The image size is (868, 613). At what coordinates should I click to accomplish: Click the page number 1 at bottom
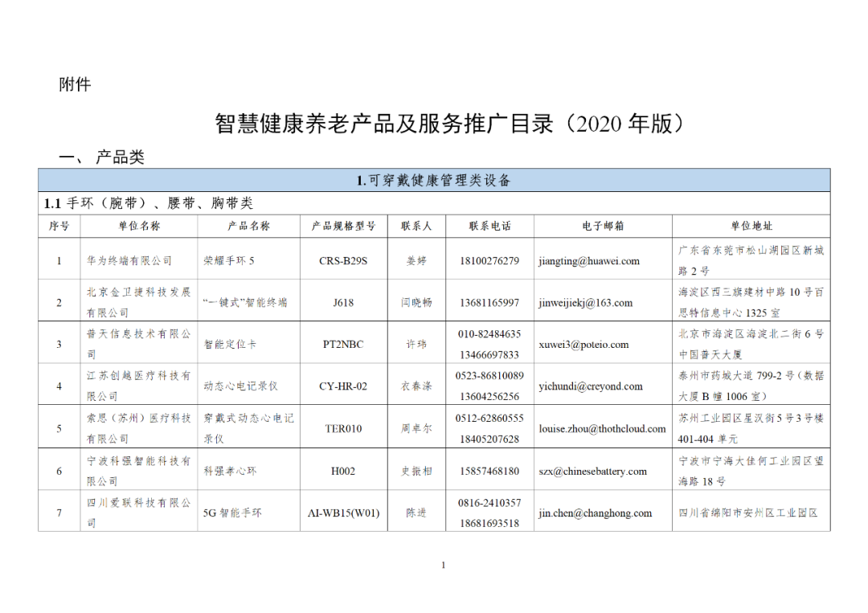(443, 566)
